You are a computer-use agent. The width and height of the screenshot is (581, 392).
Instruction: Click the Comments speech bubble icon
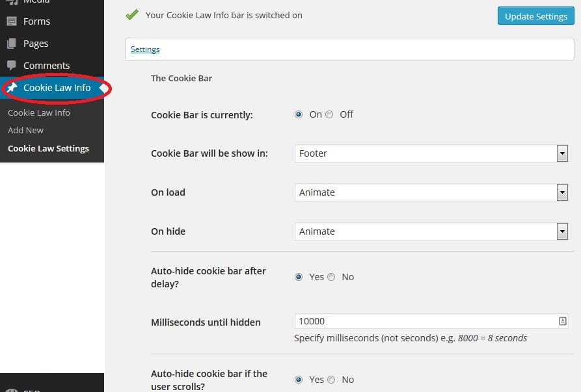(12, 66)
